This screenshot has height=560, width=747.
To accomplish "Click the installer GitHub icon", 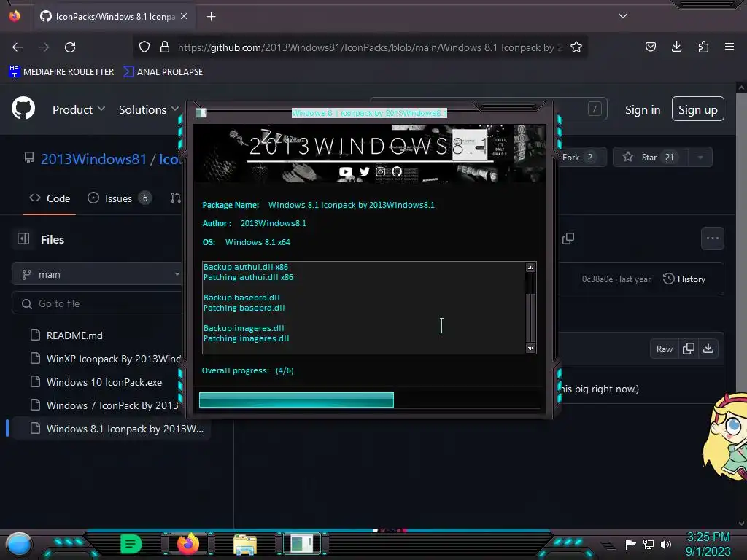I will click(x=396, y=171).
